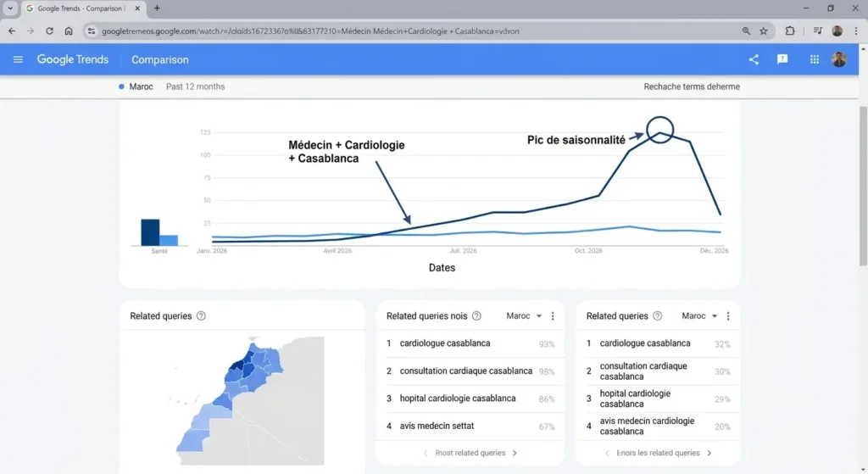The height and width of the screenshot is (474, 868).
Task: Click Rechache terms deherme link
Action: pyautogui.click(x=692, y=86)
